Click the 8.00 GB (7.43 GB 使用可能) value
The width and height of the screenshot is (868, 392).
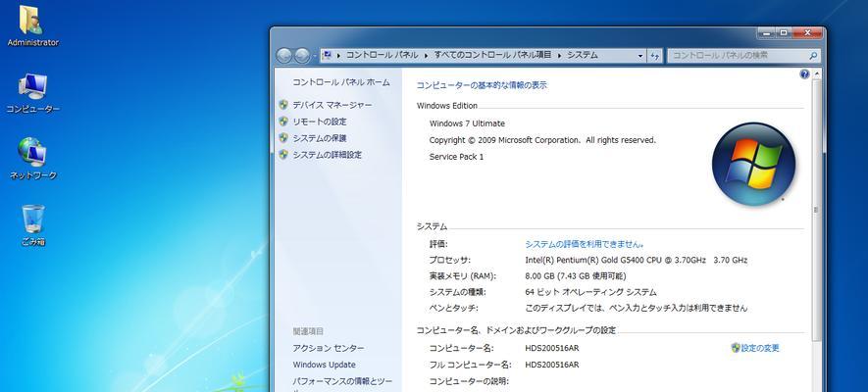pos(575,276)
